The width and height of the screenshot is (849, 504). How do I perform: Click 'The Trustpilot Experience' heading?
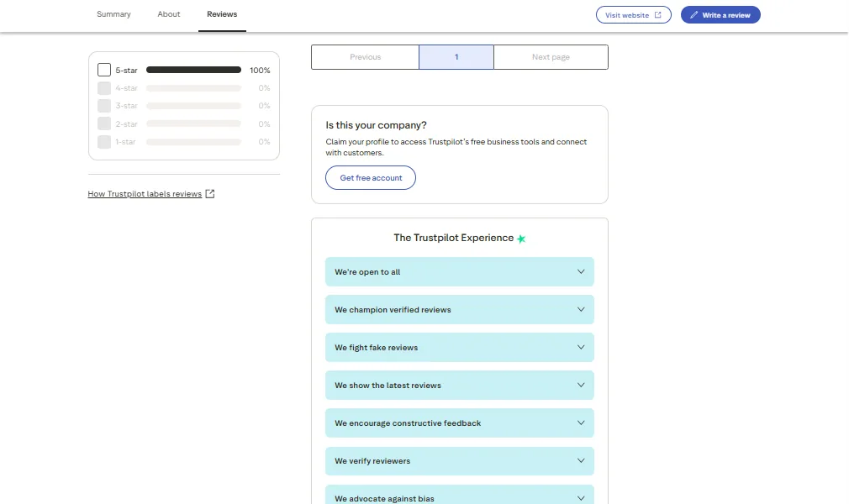point(454,238)
